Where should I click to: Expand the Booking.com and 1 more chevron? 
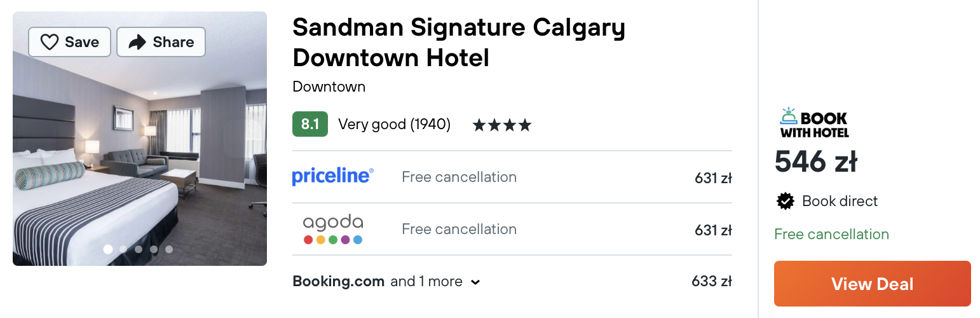475,282
